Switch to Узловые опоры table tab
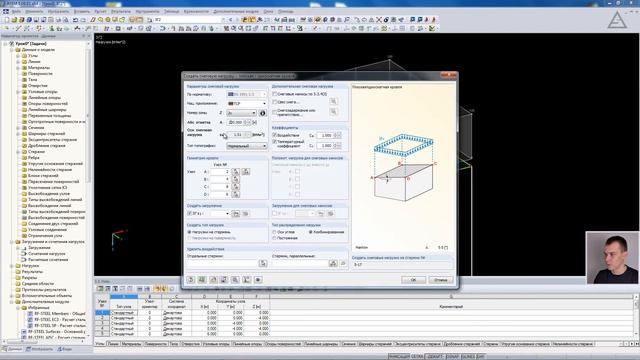Viewport: 640px width, 360px height. click(216, 344)
